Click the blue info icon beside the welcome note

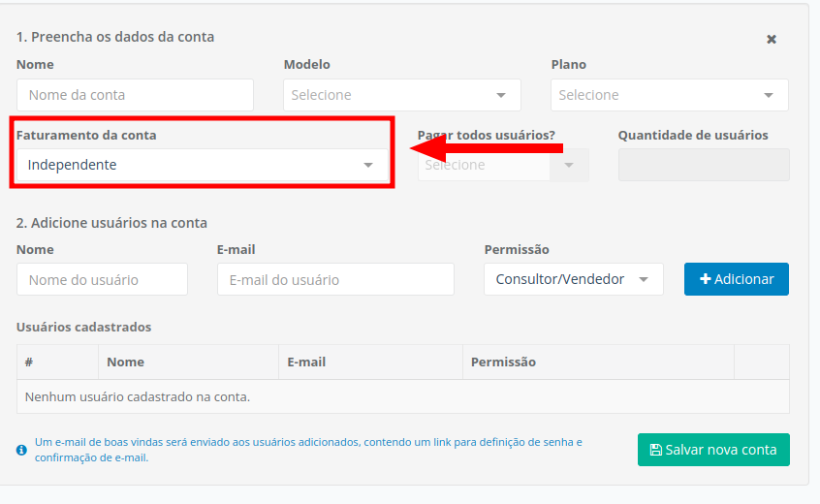[21, 450]
